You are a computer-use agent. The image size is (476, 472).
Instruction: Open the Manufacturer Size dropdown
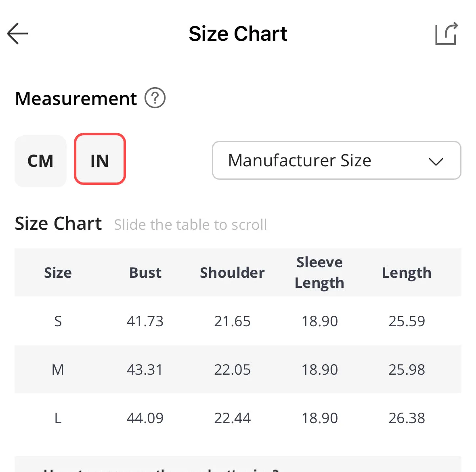(337, 160)
